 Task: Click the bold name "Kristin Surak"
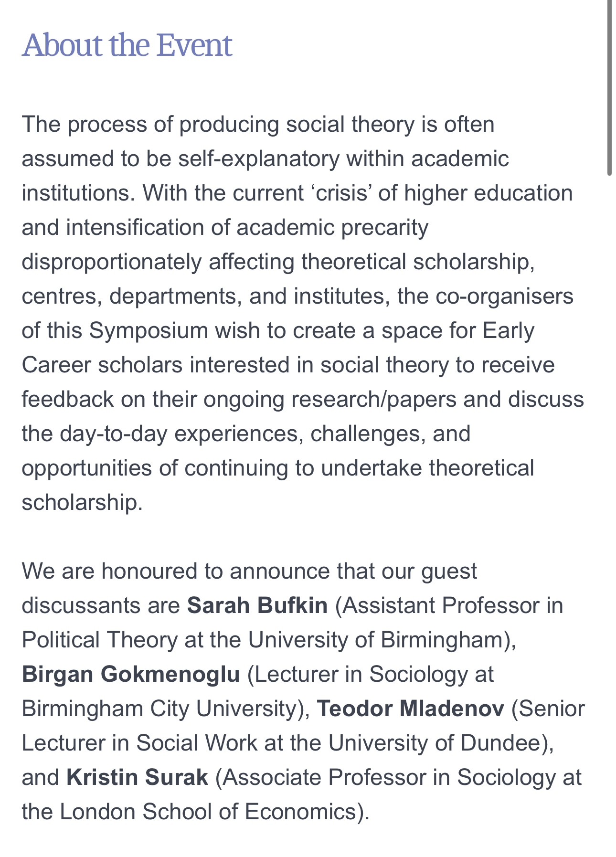click(x=138, y=777)
